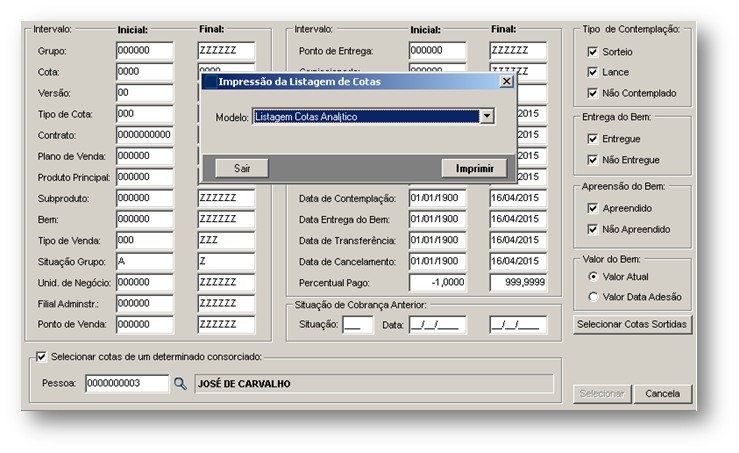Click the Data de Cancelamento Final field
The height and width of the screenshot is (453, 739).
point(518,262)
